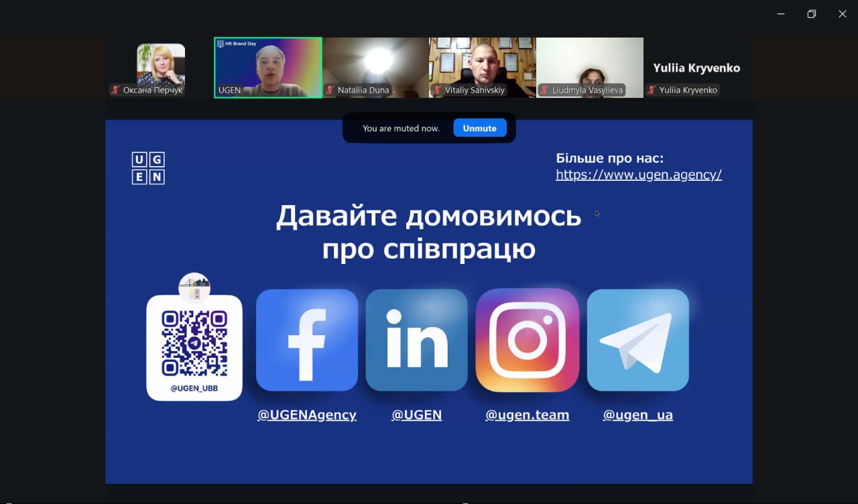Screen dimensions: 858x504
Task: Open the @ugen.team Instagram link
Action: (527, 415)
